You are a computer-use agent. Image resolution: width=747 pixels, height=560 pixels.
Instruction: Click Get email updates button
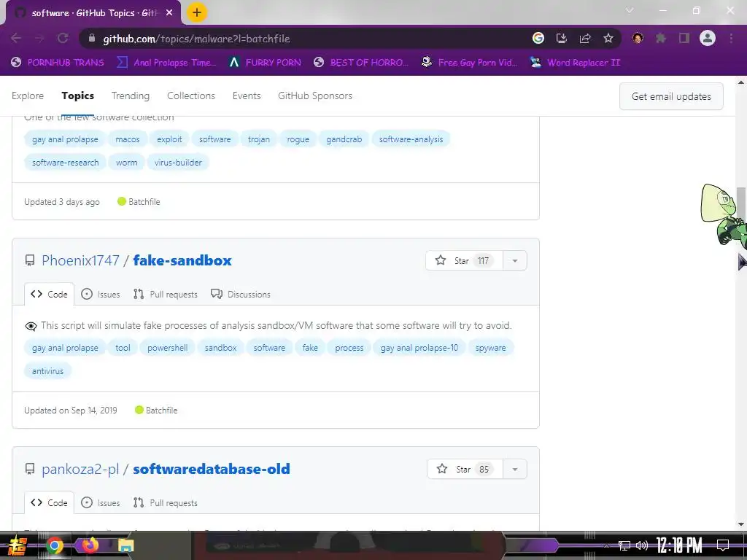671,96
